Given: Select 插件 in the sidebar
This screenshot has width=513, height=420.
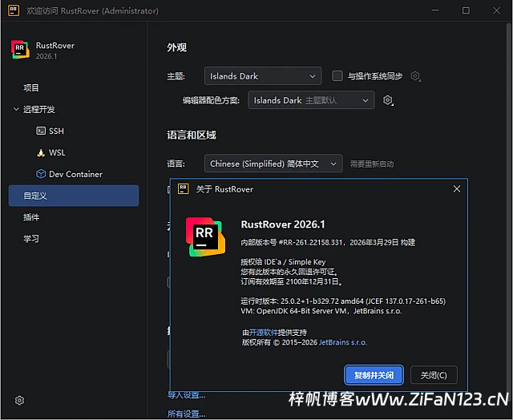Looking at the screenshot, I should click(x=31, y=217).
